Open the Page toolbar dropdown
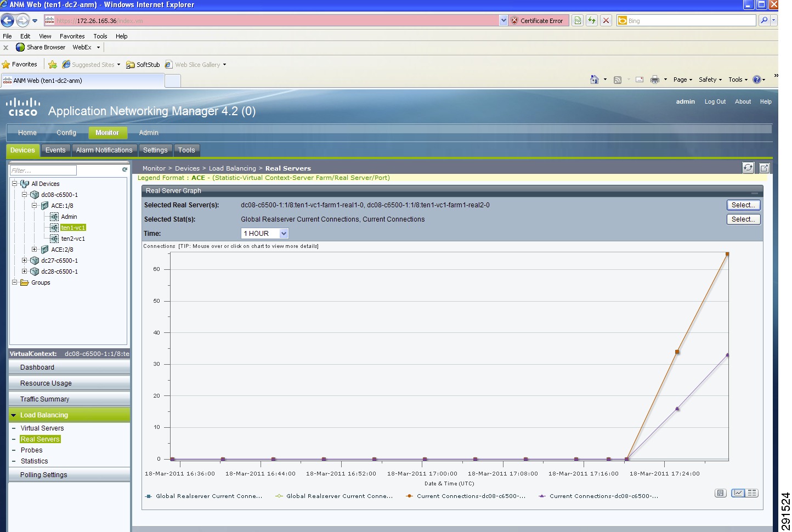Viewport: 792px width, 532px height. [683, 80]
